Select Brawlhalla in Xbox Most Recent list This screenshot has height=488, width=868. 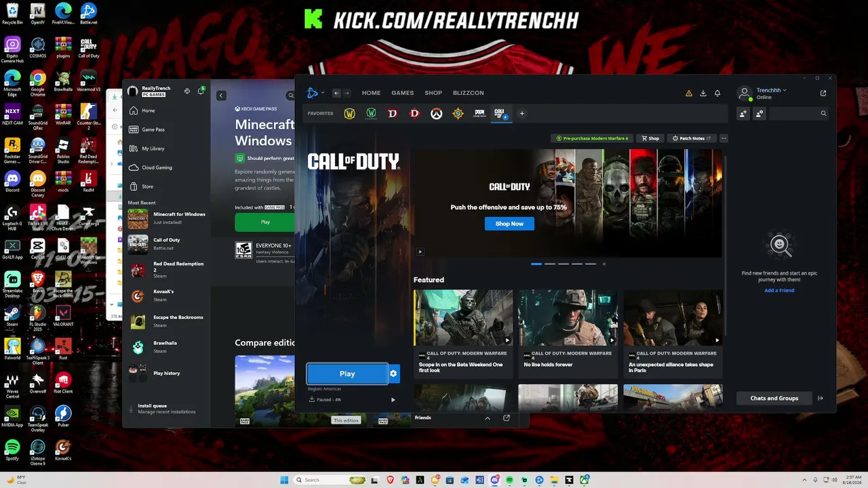(x=166, y=347)
